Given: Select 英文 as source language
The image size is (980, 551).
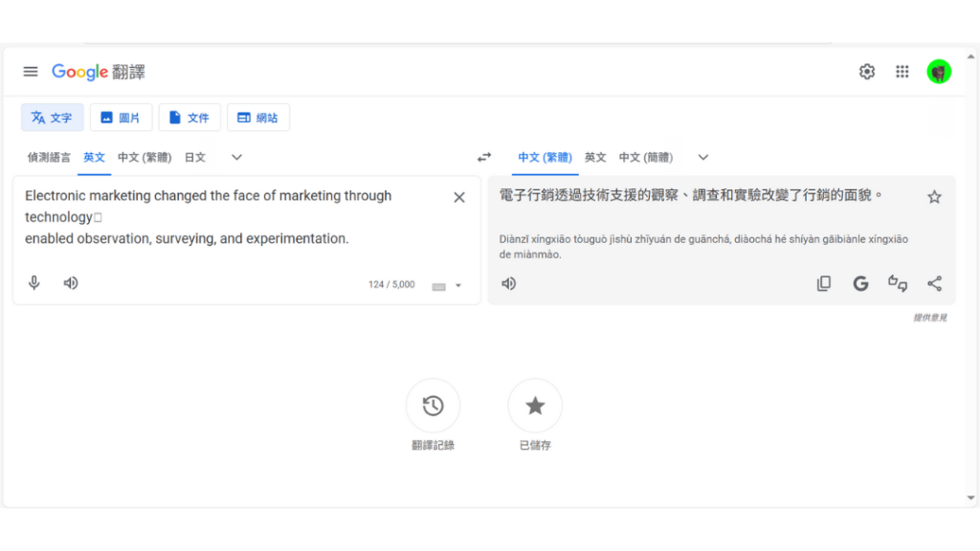Looking at the screenshot, I should (x=94, y=158).
